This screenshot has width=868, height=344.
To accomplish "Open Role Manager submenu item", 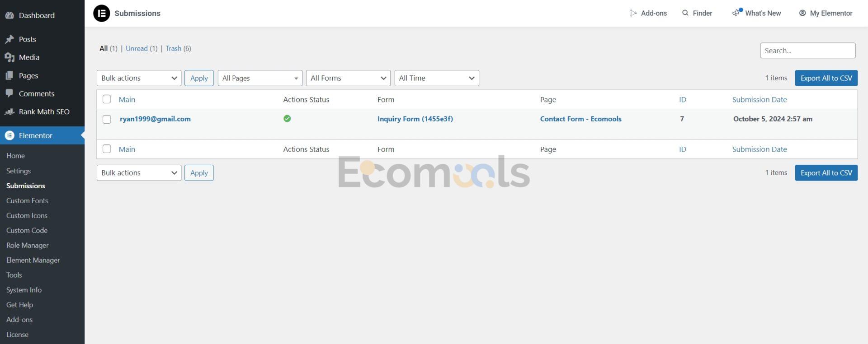I will 27,246.
